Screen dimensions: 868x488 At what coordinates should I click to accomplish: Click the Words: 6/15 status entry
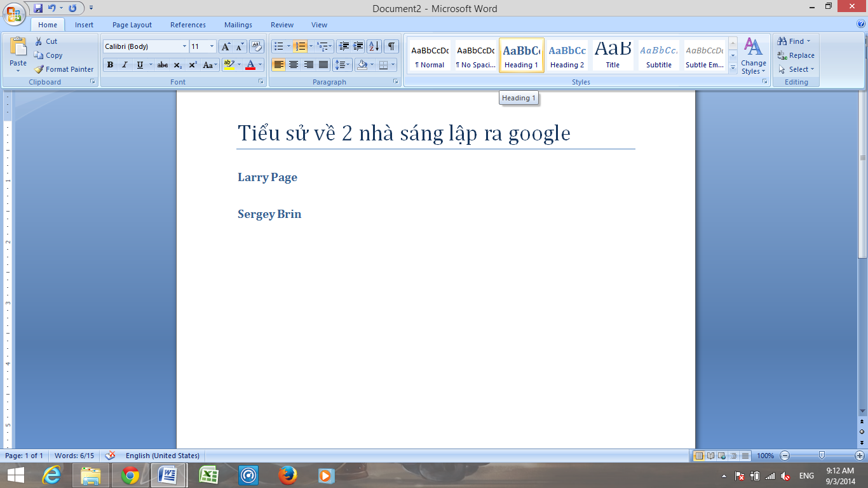click(74, 456)
